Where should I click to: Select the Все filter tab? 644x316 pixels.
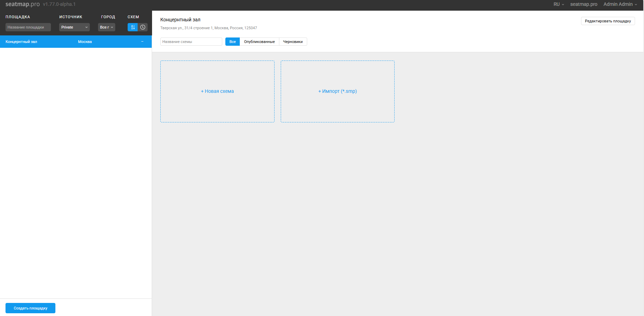tap(233, 42)
